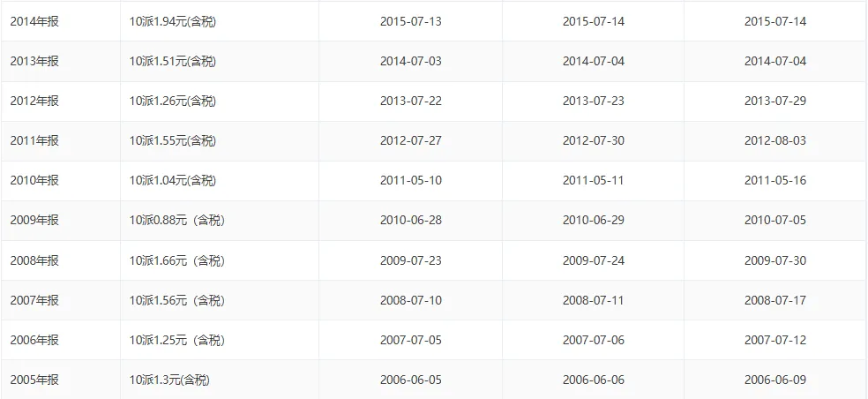The height and width of the screenshot is (399, 868).
Task: Click the date 2013-07-29
Action: point(775,101)
